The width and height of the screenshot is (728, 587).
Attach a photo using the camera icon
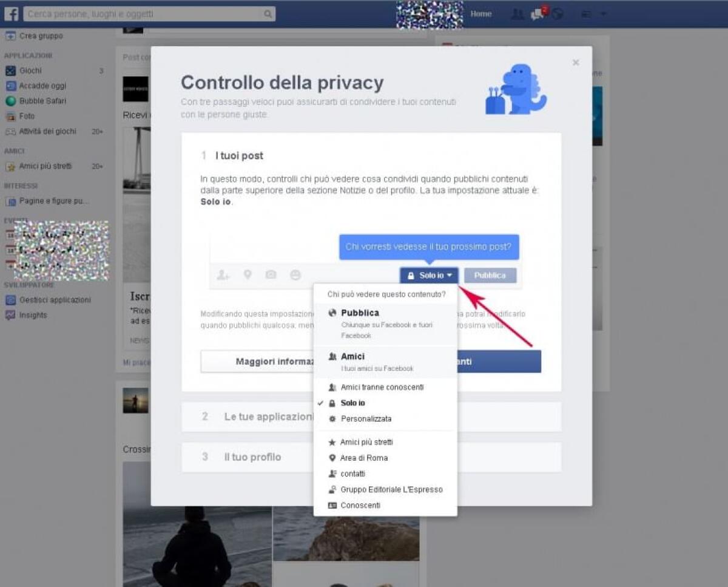tap(271, 274)
